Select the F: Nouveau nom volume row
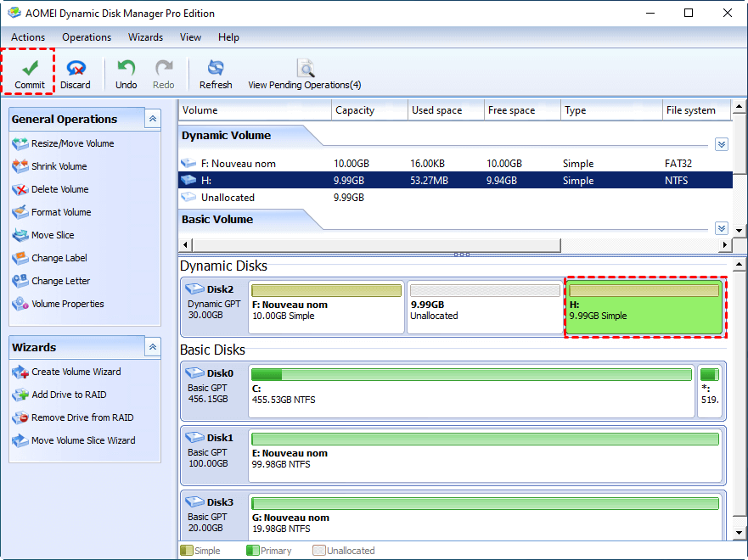The width and height of the screenshot is (748, 560). point(238,164)
